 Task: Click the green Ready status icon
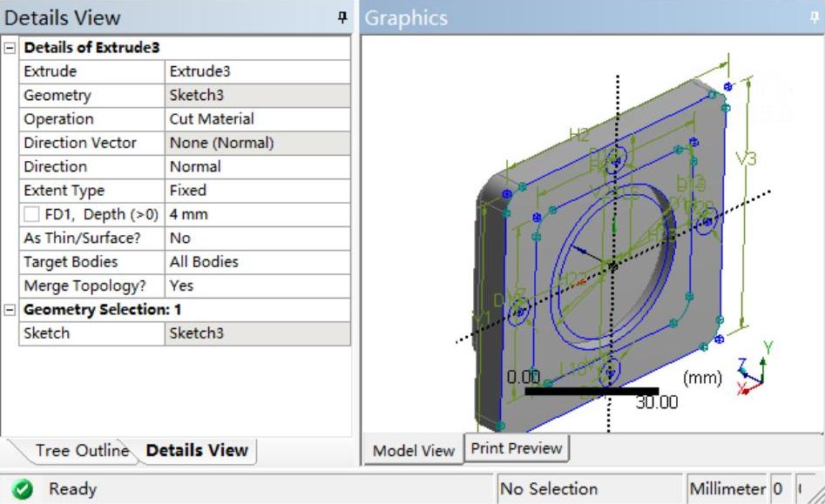24,489
